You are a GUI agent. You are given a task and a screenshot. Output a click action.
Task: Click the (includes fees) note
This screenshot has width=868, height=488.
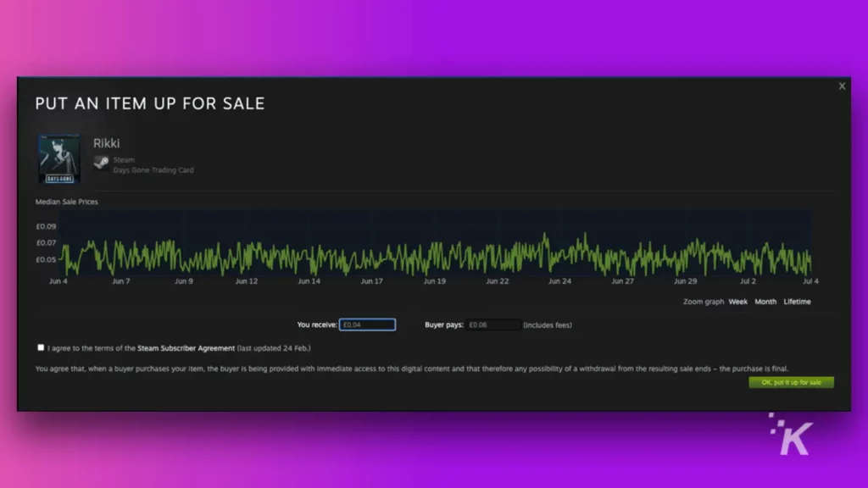tap(548, 325)
